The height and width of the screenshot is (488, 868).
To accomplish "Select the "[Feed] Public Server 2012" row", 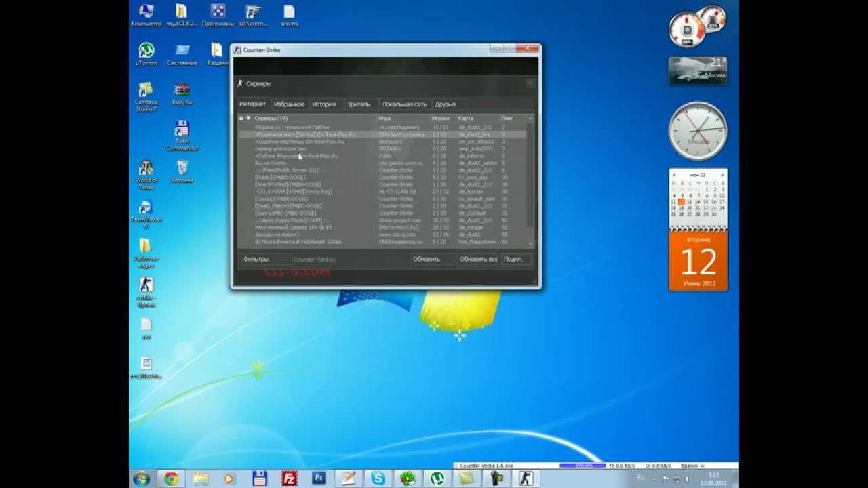I will click(x=382, y=170).
